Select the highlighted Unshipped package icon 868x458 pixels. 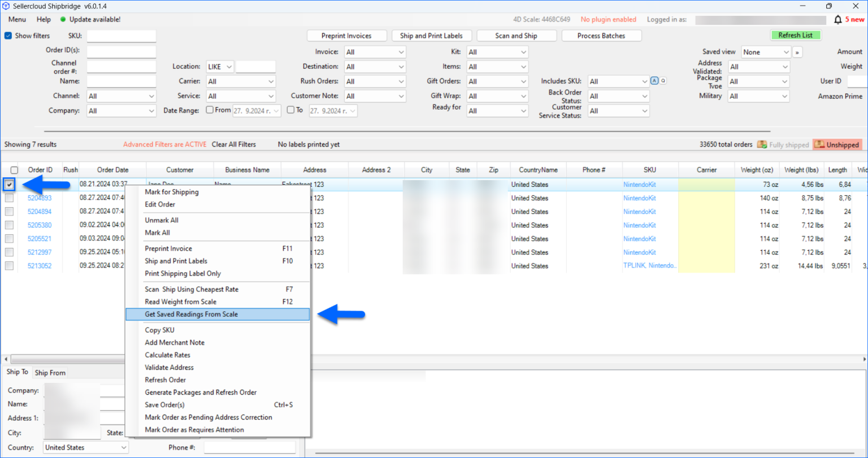pyautogui.click(x=819, y=145)
